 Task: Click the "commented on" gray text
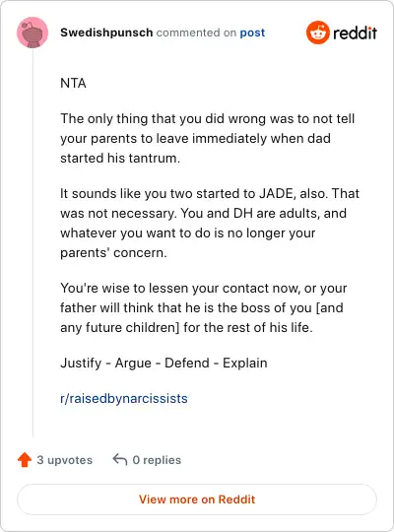pos(196,33)
